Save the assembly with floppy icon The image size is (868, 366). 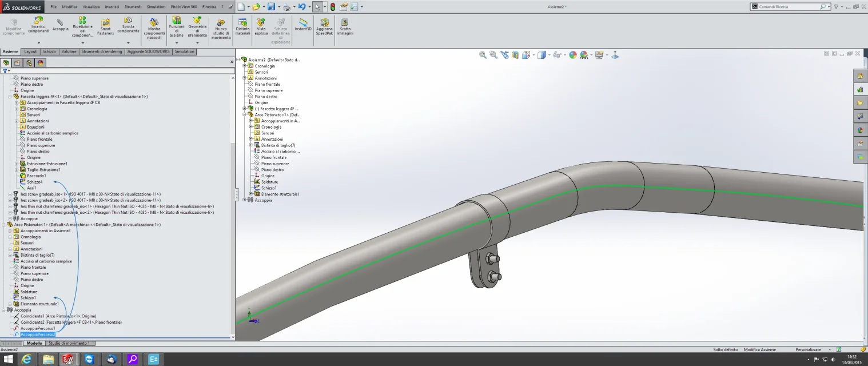pyautogui.click(x=271, y=7)
